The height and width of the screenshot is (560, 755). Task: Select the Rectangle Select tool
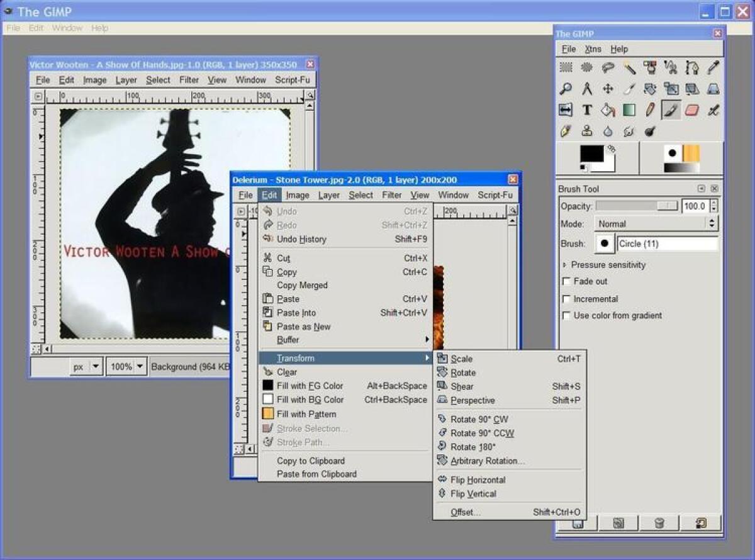pos(565,68)
